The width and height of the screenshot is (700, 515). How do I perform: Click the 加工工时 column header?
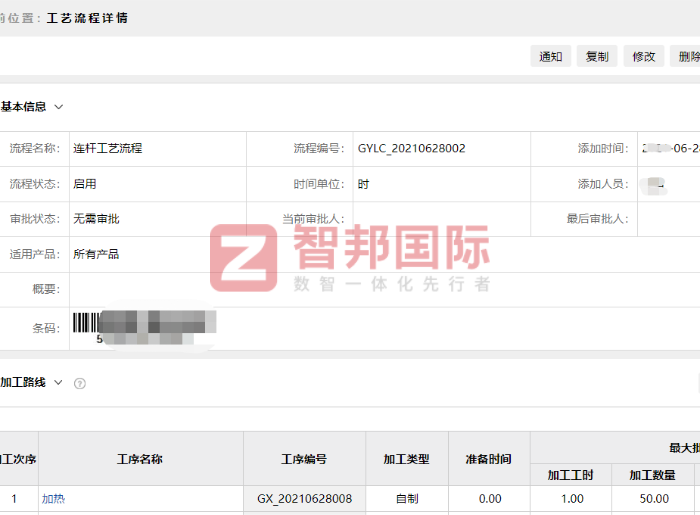[x=571, y=475]
